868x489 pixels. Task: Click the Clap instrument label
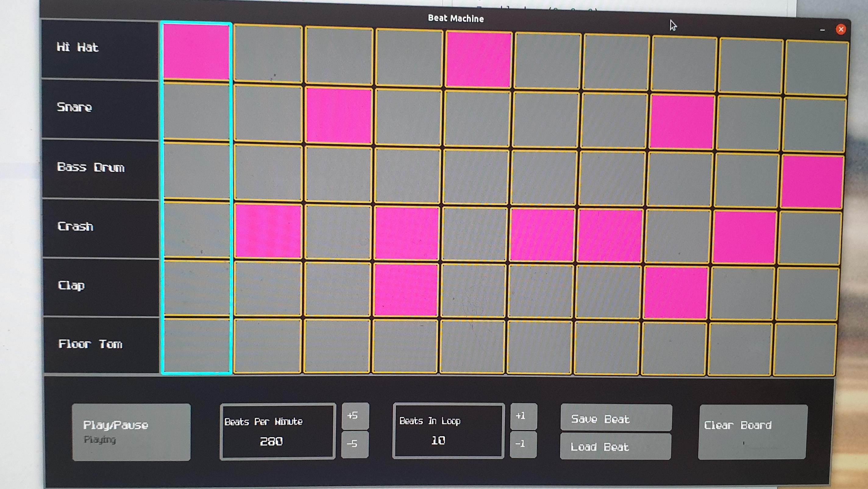[101, 288]
